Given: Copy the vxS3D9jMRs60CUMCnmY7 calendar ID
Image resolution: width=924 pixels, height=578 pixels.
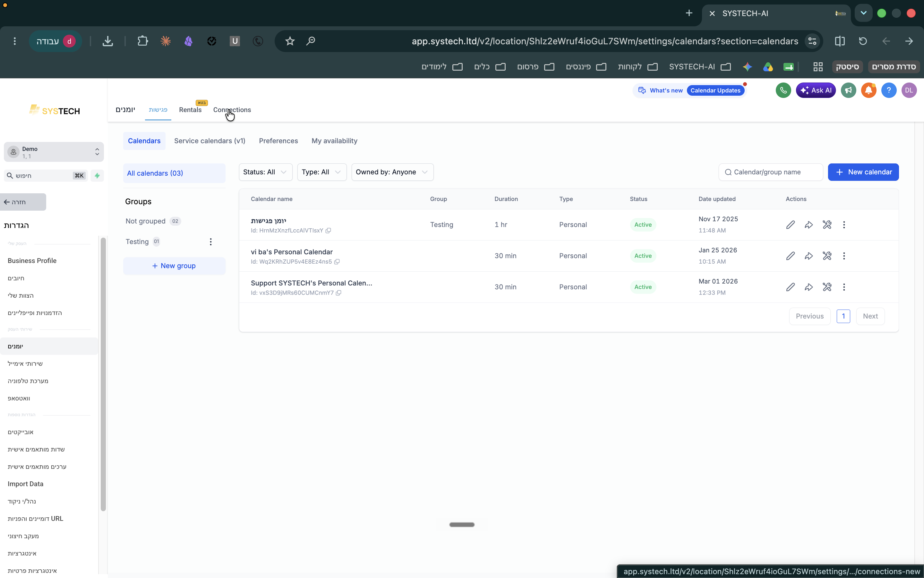Looking at the screenshot, I should click(x=338, y=293).
